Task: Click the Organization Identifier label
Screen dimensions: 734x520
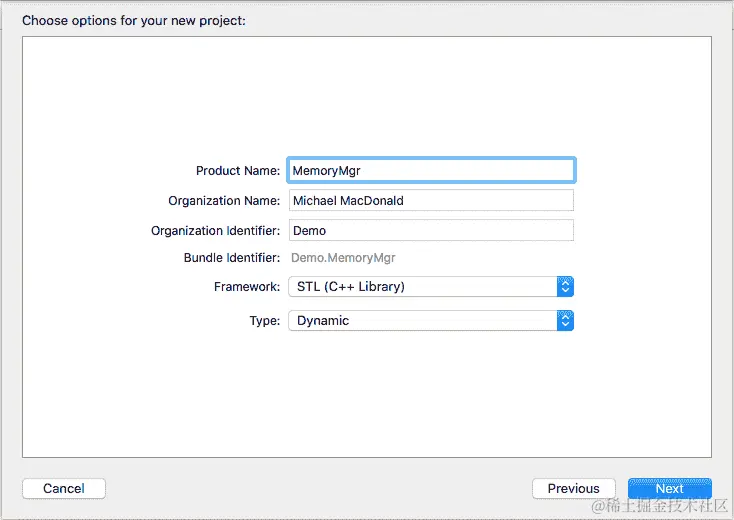Action: pos(215,231)
